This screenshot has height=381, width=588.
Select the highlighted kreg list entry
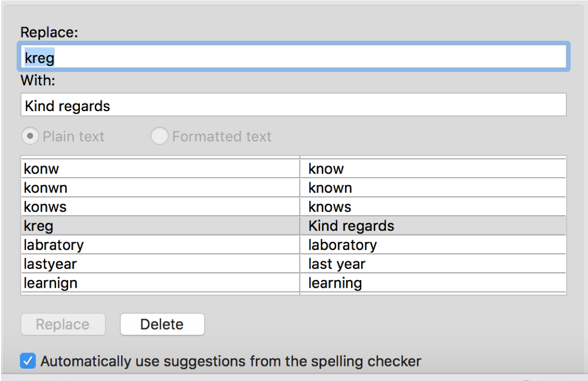39,226
